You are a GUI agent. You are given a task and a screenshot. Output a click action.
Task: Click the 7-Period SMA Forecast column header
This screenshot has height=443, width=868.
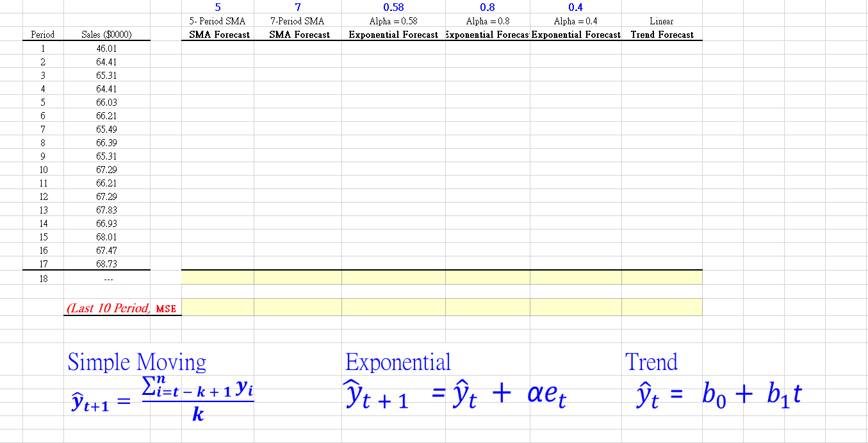298,35
